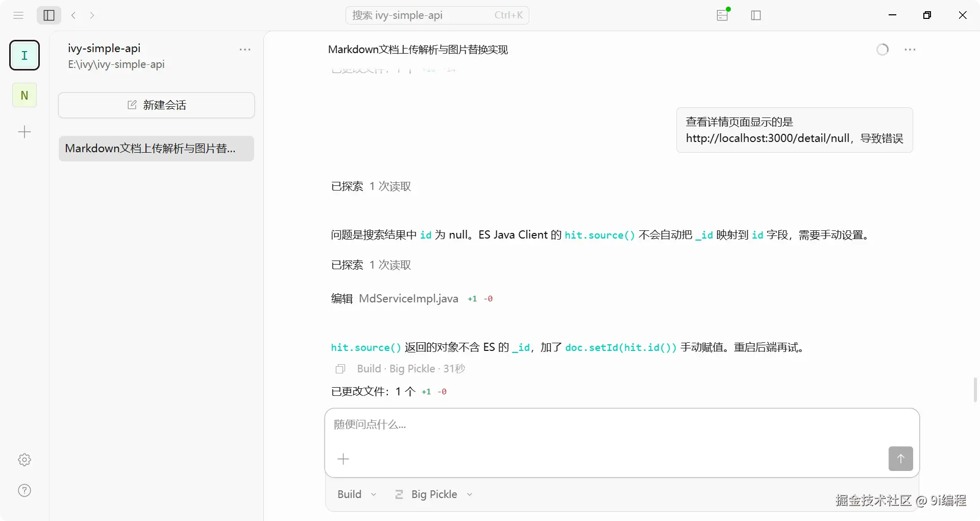The width and height of the screenshot is (980, 521).
Task: Go forward with the right arrow
Action: point(92,15)
